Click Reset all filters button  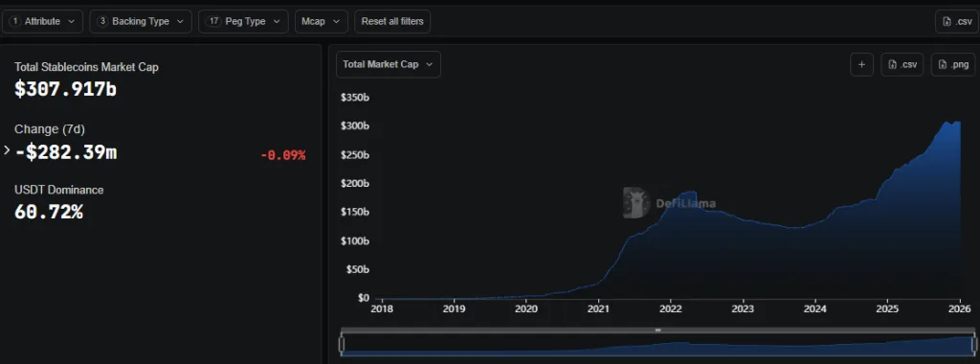(x=392, y=21)
